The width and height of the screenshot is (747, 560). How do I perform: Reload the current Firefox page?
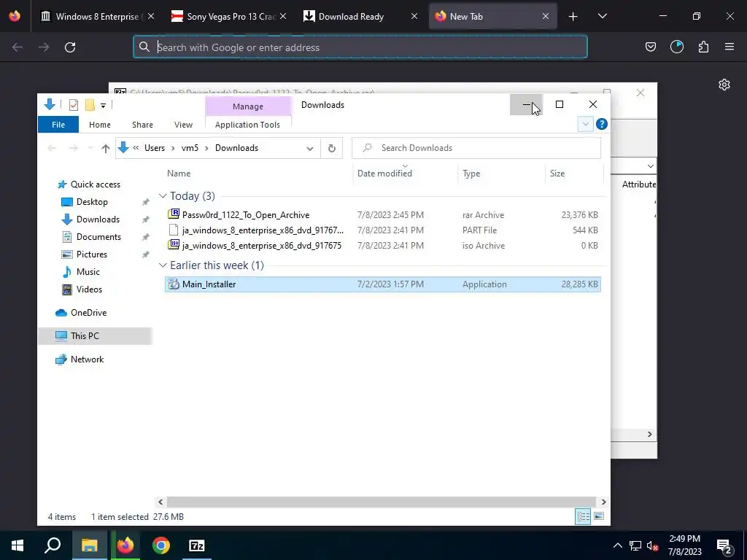coord(70,47)
